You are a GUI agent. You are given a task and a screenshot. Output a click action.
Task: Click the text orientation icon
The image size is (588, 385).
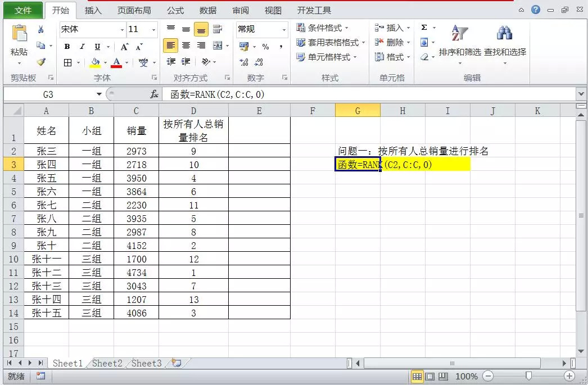206,61
